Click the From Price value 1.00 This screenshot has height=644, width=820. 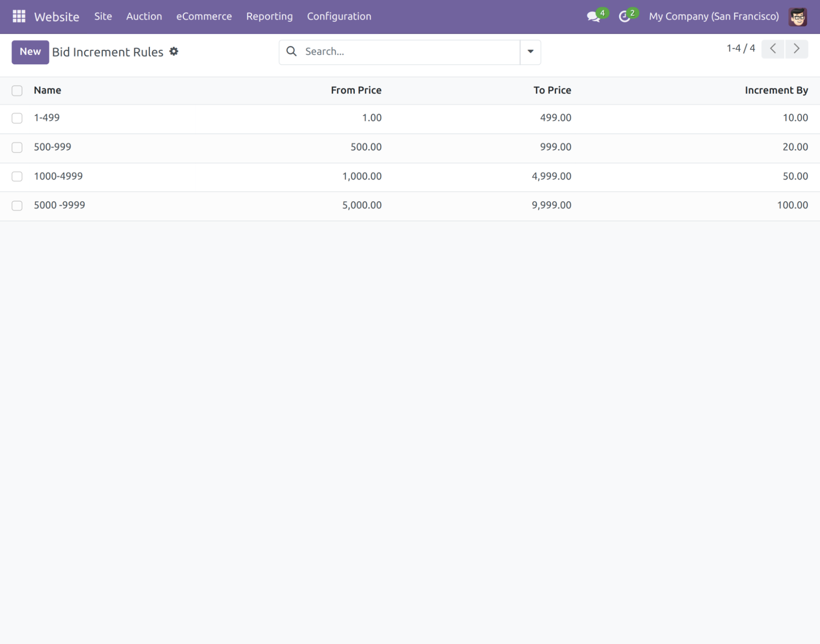coord(372,118)
